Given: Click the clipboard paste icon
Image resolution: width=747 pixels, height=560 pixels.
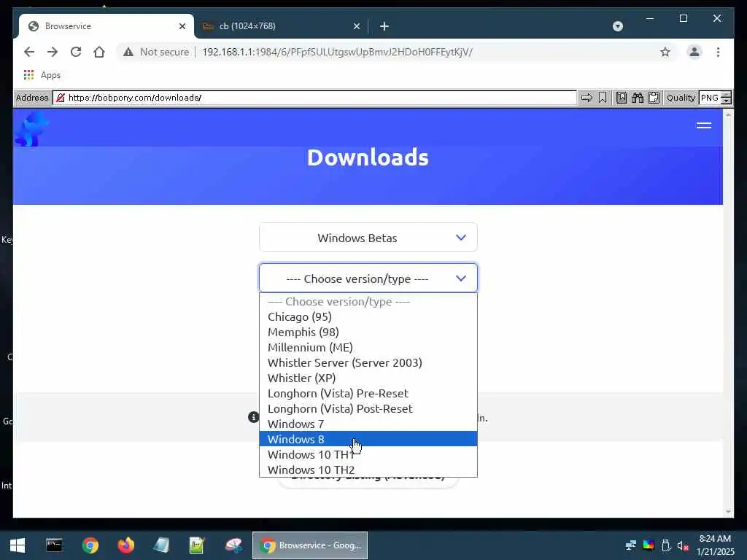Looking at the screenshot, I should (x=654, y=98).
